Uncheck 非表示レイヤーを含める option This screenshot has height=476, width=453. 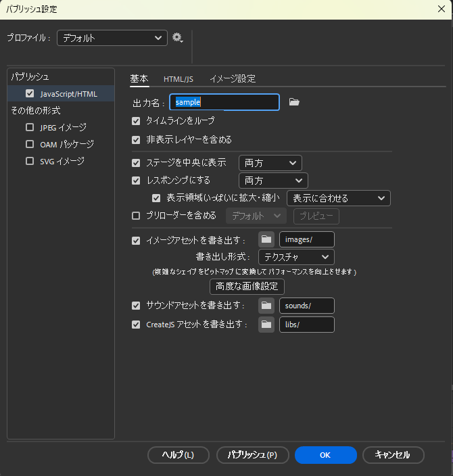(x=136, y=140)
